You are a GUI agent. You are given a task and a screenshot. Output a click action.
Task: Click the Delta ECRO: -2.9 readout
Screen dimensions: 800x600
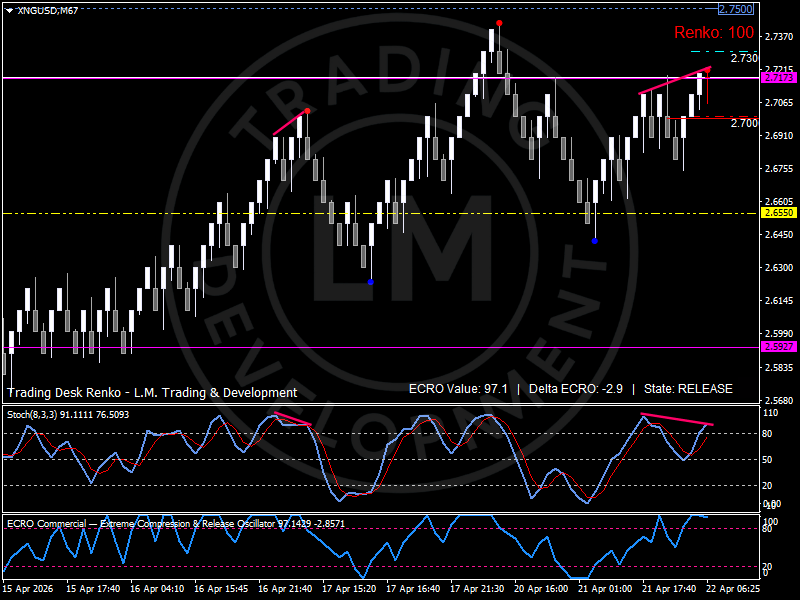coord(576,389)
